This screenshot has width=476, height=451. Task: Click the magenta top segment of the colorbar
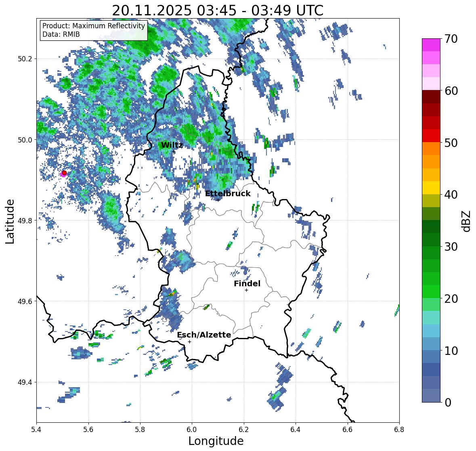click(x=431, y=45)
